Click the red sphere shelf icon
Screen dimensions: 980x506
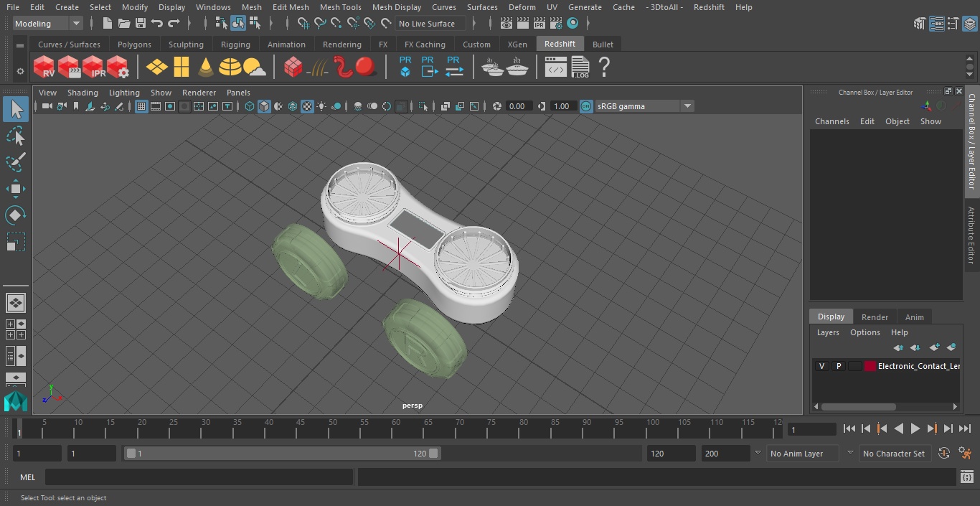[x=366, y=67]
